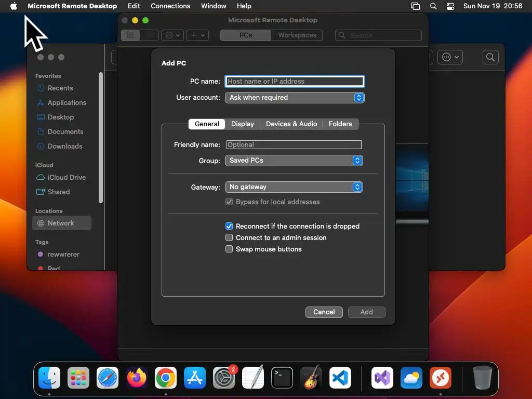Viewport: 532px width, 399px height.
Task: Click the Finder sidebar scrollbar
Action: [x=100, y=137]
